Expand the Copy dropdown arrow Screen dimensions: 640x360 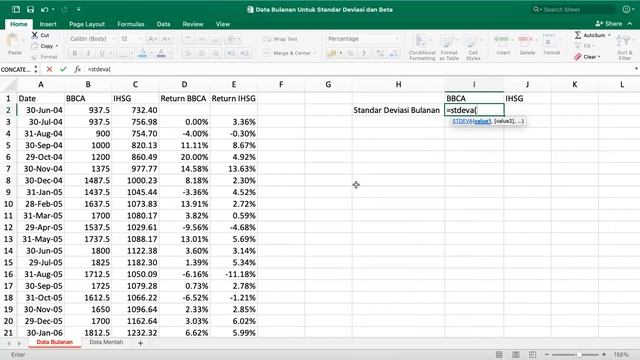click(57, 46)
